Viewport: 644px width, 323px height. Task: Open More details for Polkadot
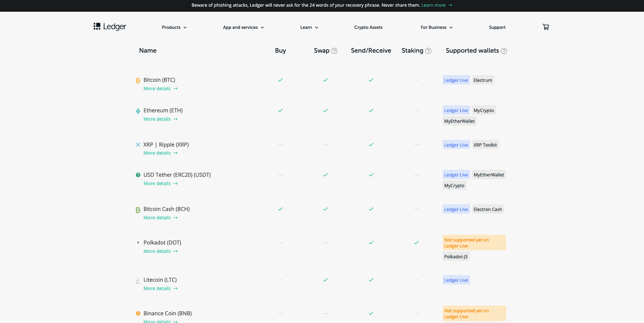point(160,251)
